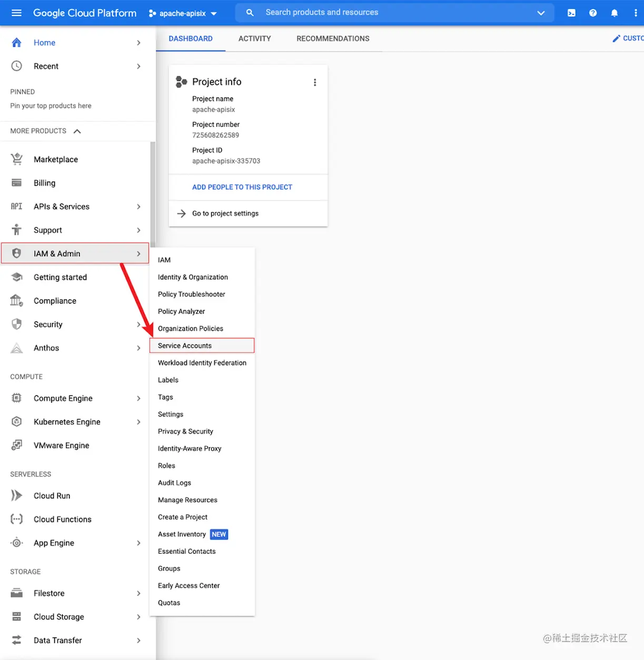Click the Google Cloud Platform title
This screenshot has height=660, width=644.
click(x=85, y=13)
